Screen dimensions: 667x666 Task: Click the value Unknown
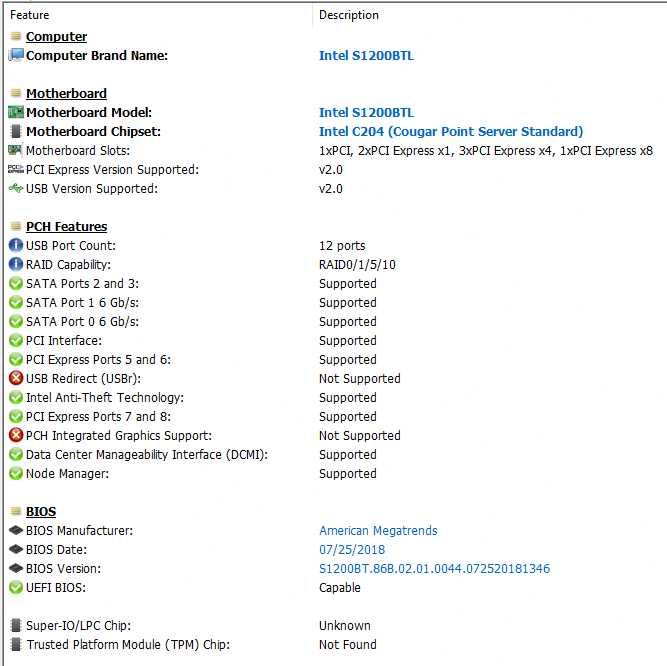pyautogui.click(x=345, y=626)
